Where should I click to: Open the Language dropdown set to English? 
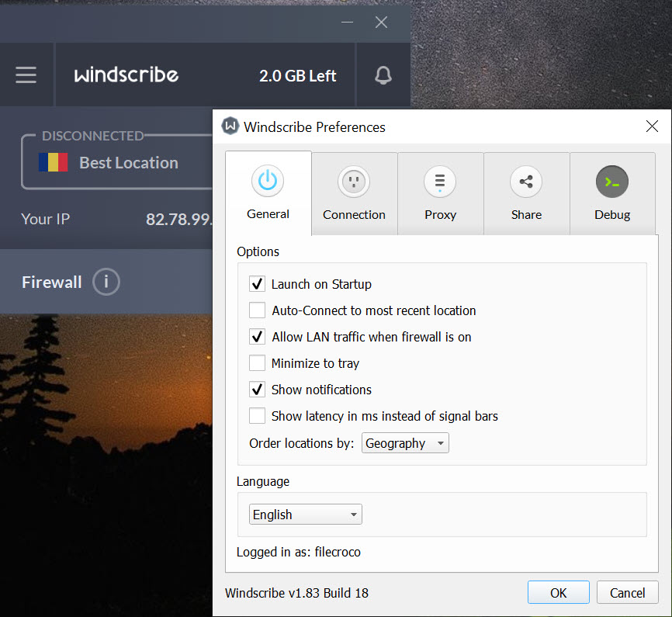[x=306, y=514]
